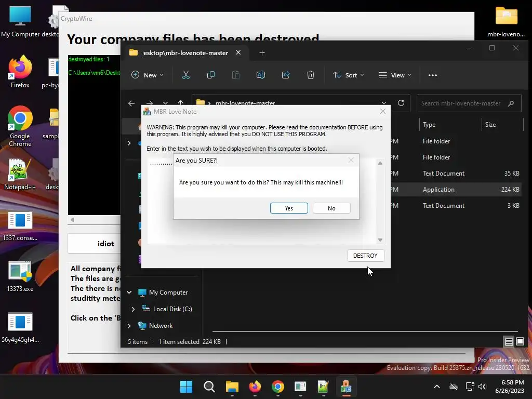Click the Cut scissors icon in File Explorer
The image size is (532, 399).
tap(185, 75)
